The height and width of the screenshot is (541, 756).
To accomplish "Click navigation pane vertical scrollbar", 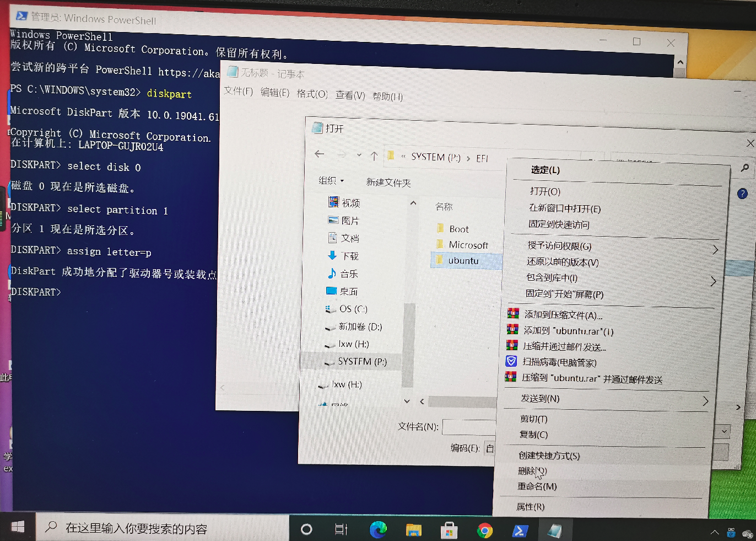I will [x=408, y=345].
